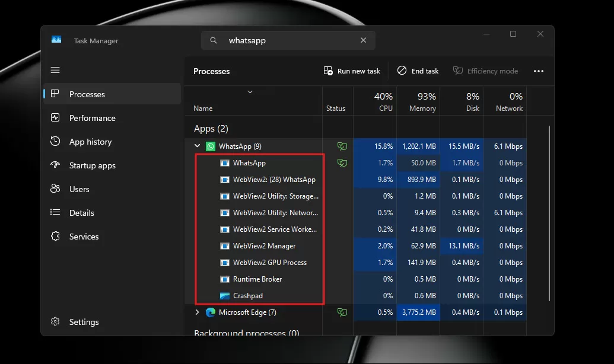Select the Microsoft Edge (7) row
614x364 pixels.
[355, 312]
